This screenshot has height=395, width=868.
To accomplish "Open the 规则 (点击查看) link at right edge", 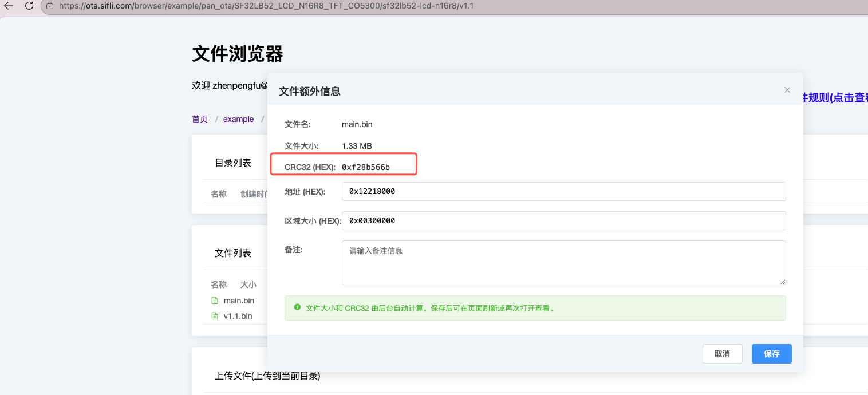I will pyautogui.click(x=836, y=97).
